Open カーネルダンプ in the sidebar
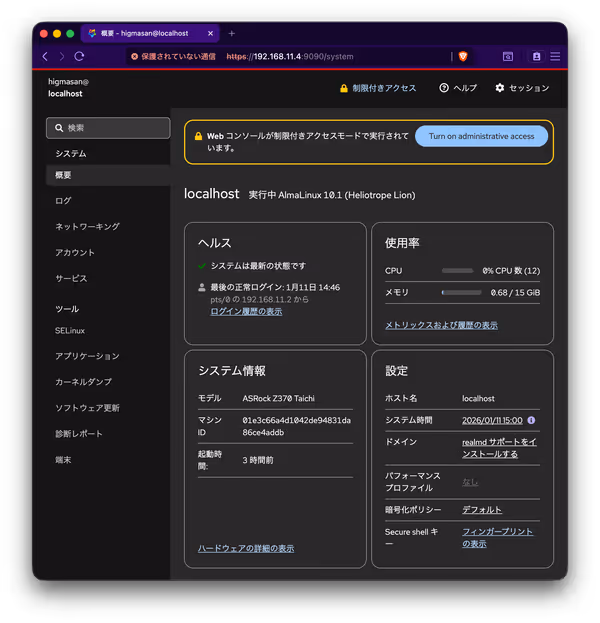600x623 pixels. [83, 382]
